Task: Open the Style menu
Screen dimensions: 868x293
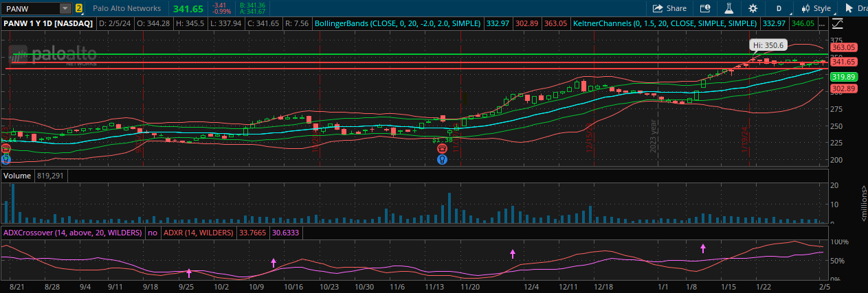Action: [x=816, y=8]
